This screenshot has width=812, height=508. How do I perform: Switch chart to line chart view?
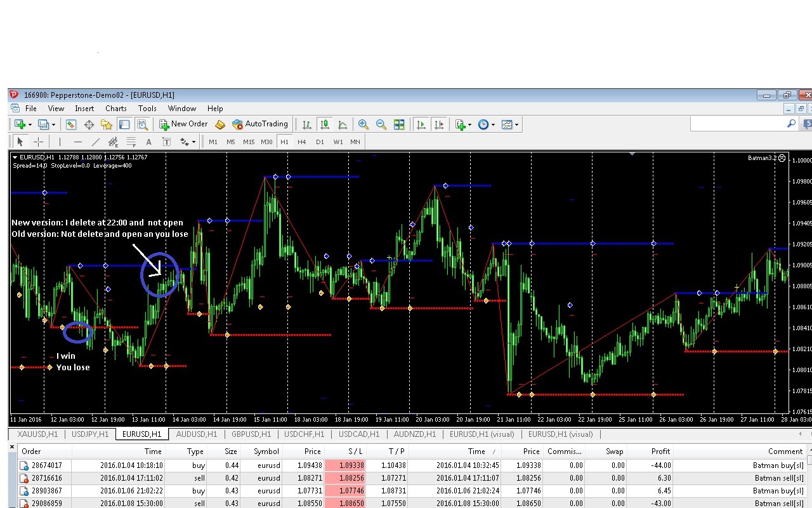click(343, 124)
